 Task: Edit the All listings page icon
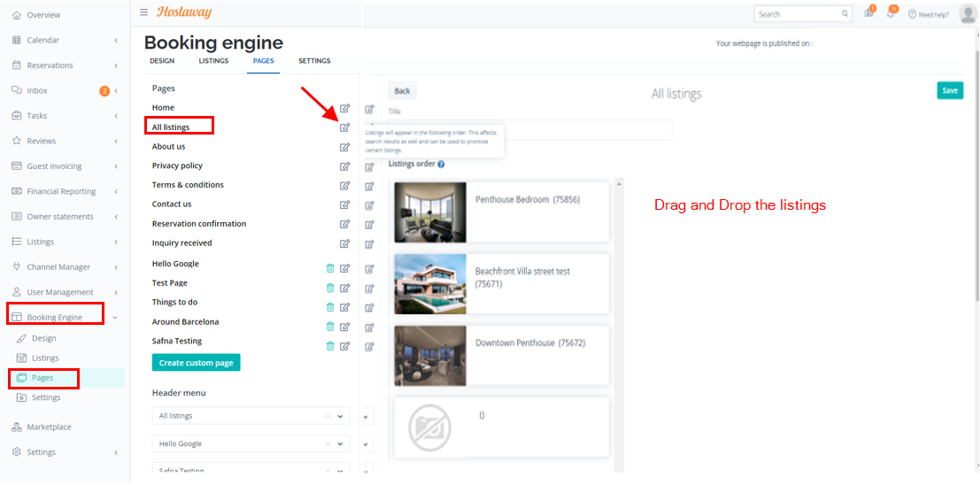(344, 127)
